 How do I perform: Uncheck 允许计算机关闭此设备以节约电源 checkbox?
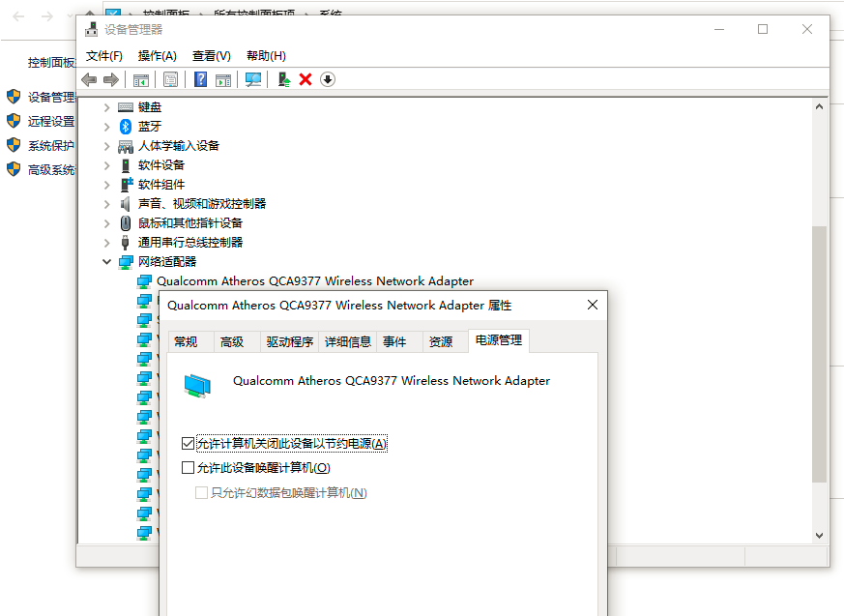point(188,444)
